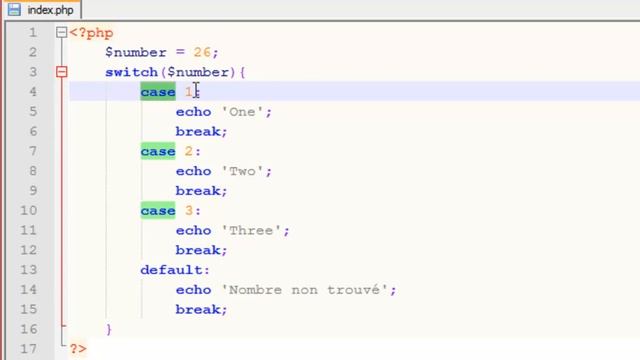Click the echo keyword on line 14
This screenshot has height=360, width=640.
(x=193, y=290)
